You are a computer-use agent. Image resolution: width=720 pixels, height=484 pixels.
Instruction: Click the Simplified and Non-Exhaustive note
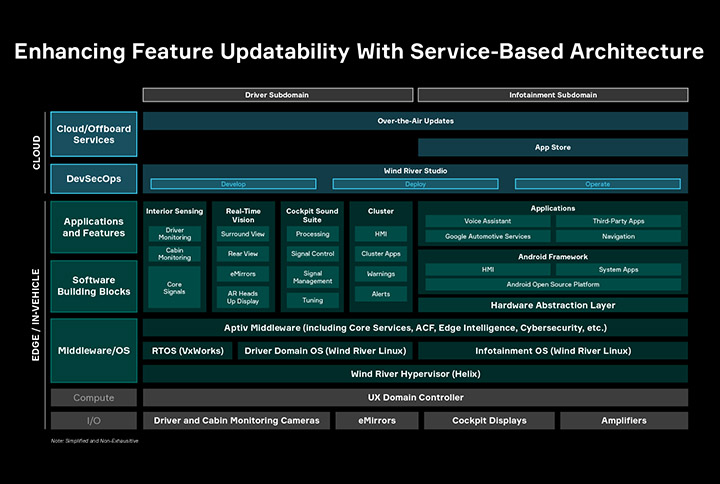(95, 441)
